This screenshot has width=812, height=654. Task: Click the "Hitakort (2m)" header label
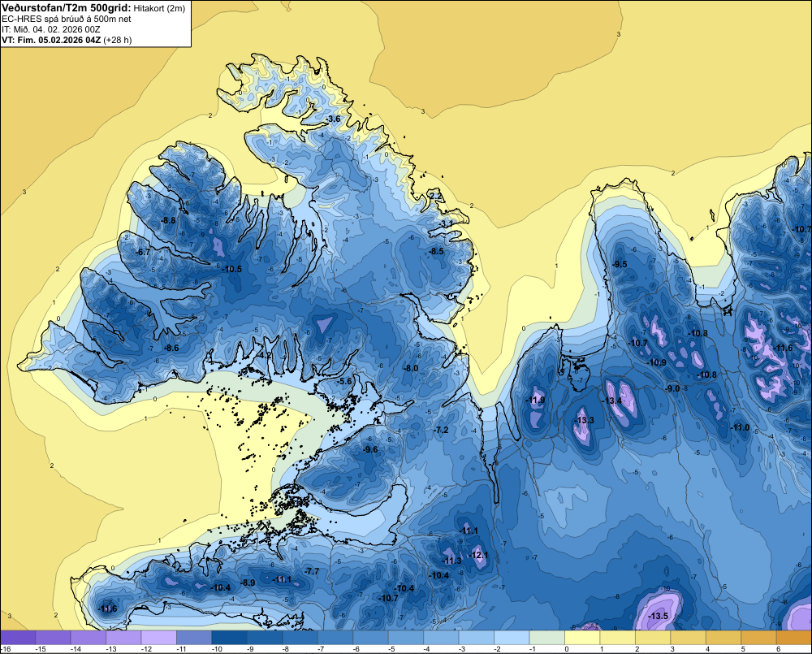click(159, 8)
